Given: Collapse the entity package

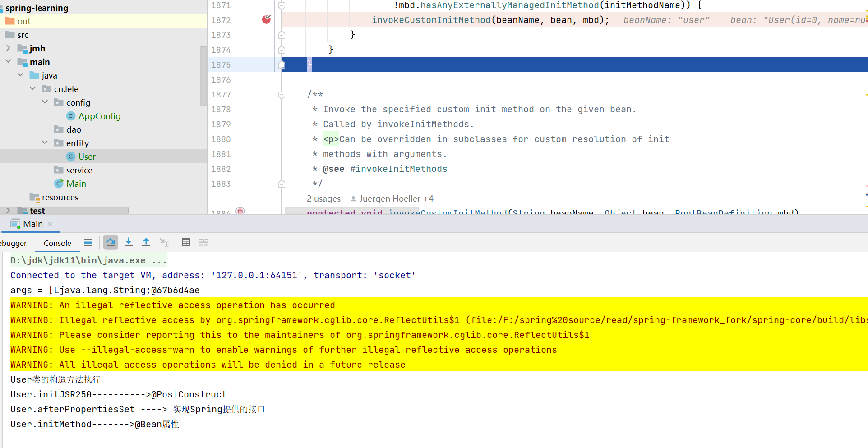Looking at the screenshot, I should point(45,143).
